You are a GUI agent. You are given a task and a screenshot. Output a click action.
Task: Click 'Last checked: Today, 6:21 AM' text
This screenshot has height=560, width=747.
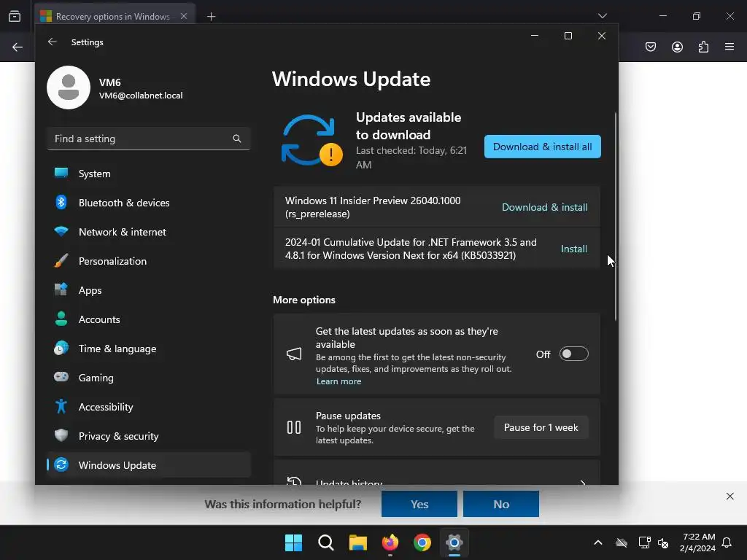point(411,157)
